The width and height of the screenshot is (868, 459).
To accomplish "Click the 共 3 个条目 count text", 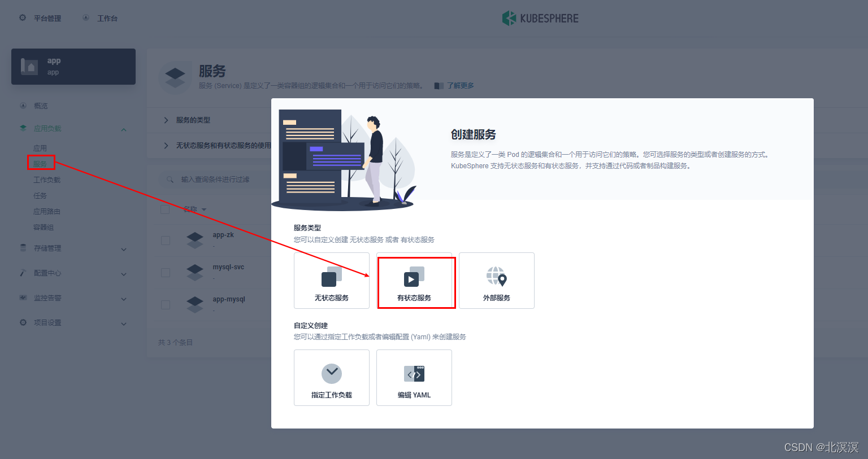I will pos(176,343).
